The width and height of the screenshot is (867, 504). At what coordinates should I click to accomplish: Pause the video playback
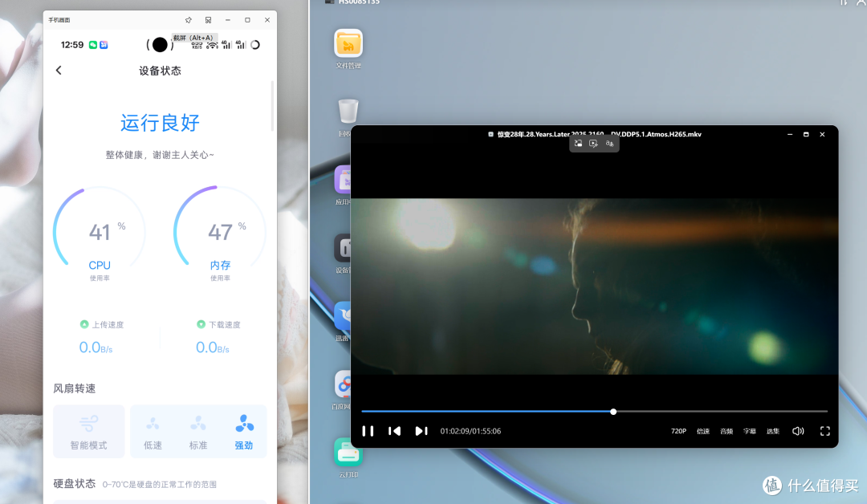point(368,431)
